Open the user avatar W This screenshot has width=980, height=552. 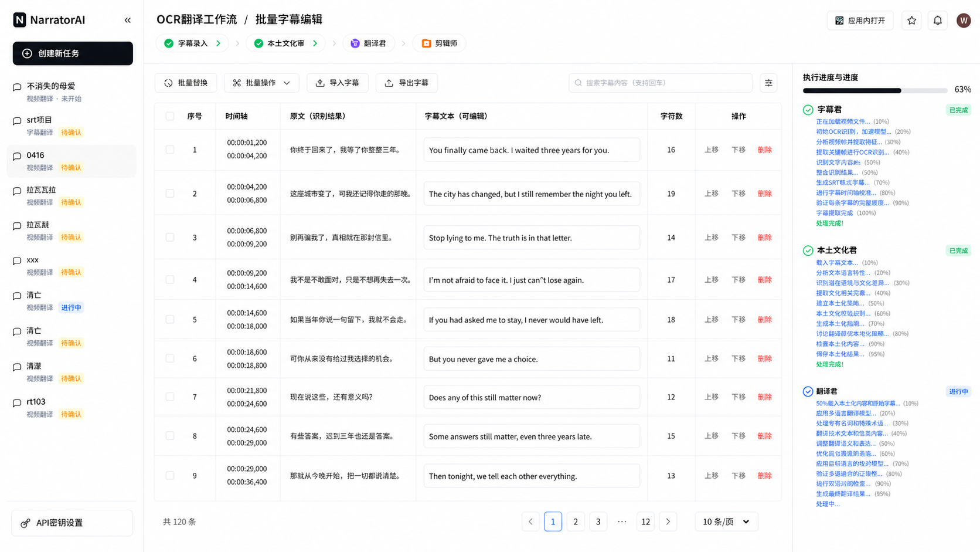click(964, 21)
